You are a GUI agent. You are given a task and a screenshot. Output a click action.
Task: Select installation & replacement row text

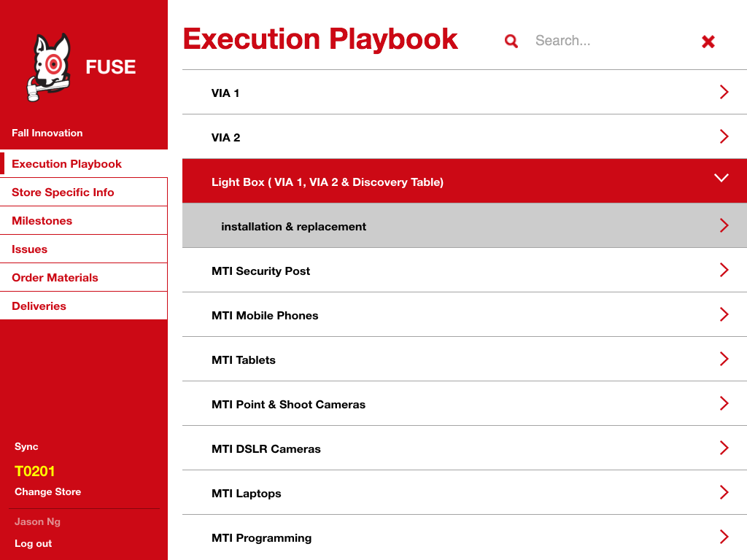click(293, 227)
